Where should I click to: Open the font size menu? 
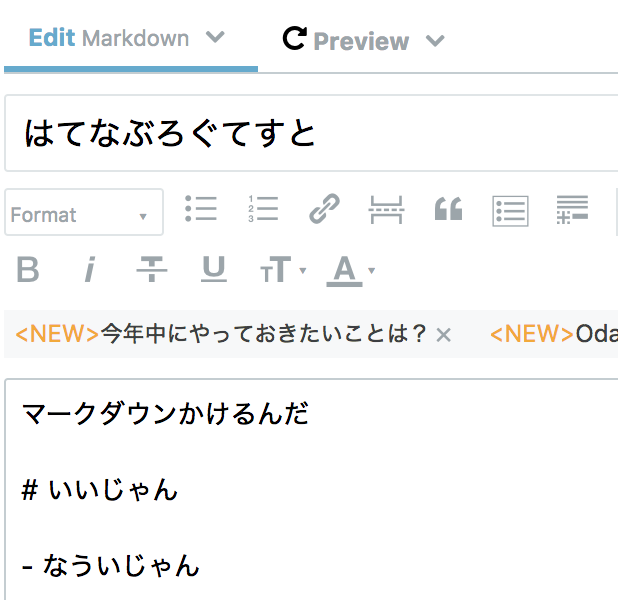coord(283,270)
